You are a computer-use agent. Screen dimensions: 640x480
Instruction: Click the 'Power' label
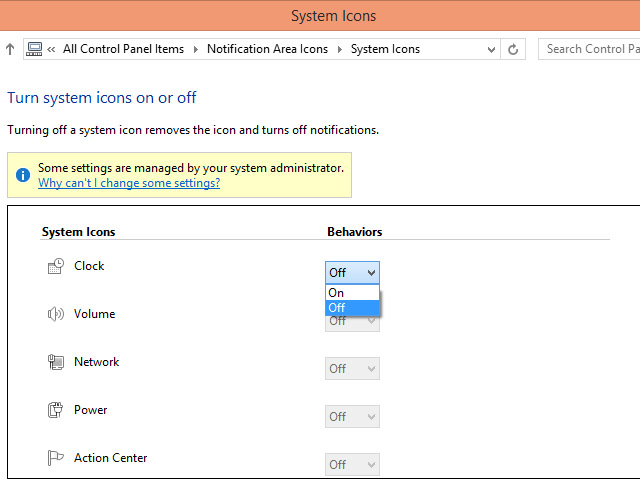pos(90,410)
